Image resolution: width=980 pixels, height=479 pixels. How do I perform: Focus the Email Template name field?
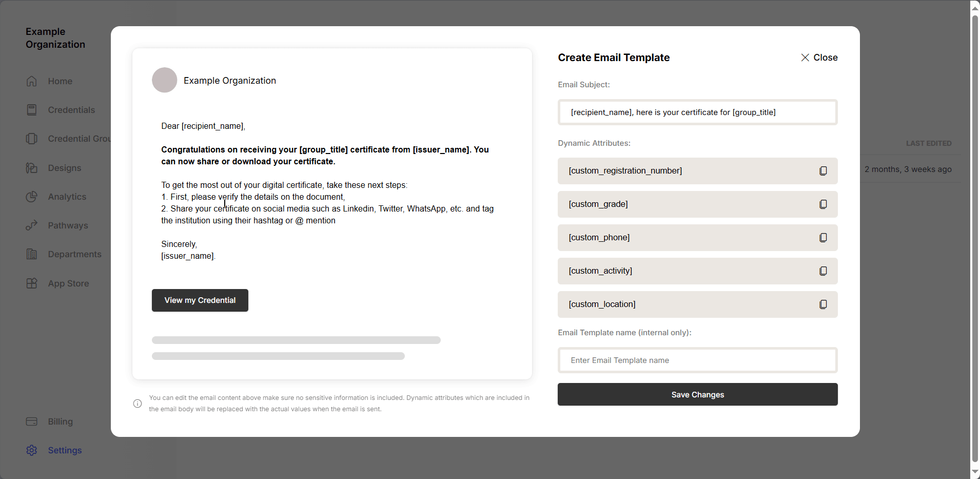coord(697,360)
